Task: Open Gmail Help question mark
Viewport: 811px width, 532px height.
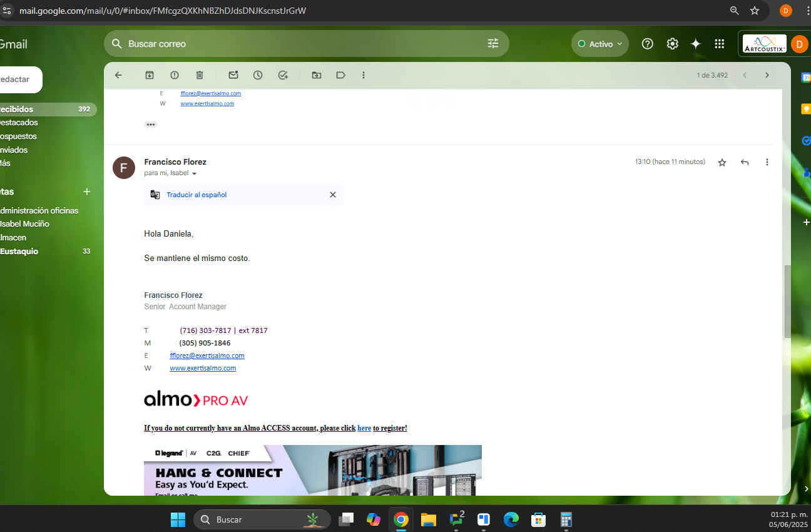Action: pos(648,44)
